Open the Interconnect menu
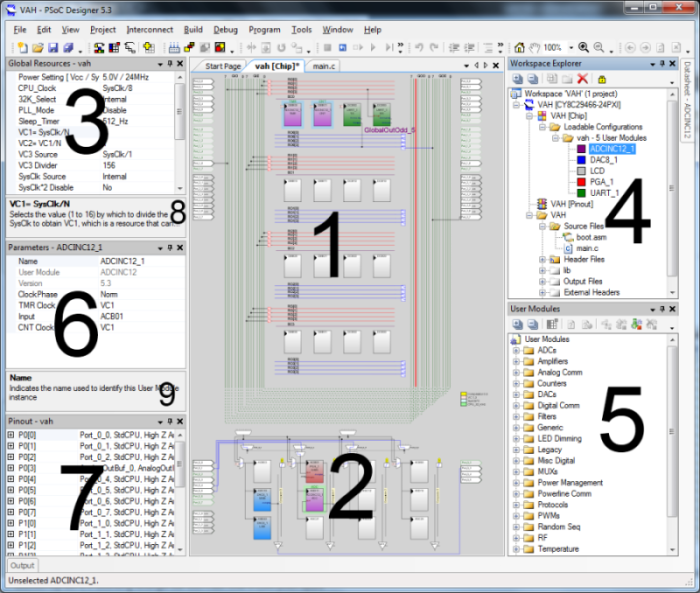 pyautogui.click(x=150, y=29)
